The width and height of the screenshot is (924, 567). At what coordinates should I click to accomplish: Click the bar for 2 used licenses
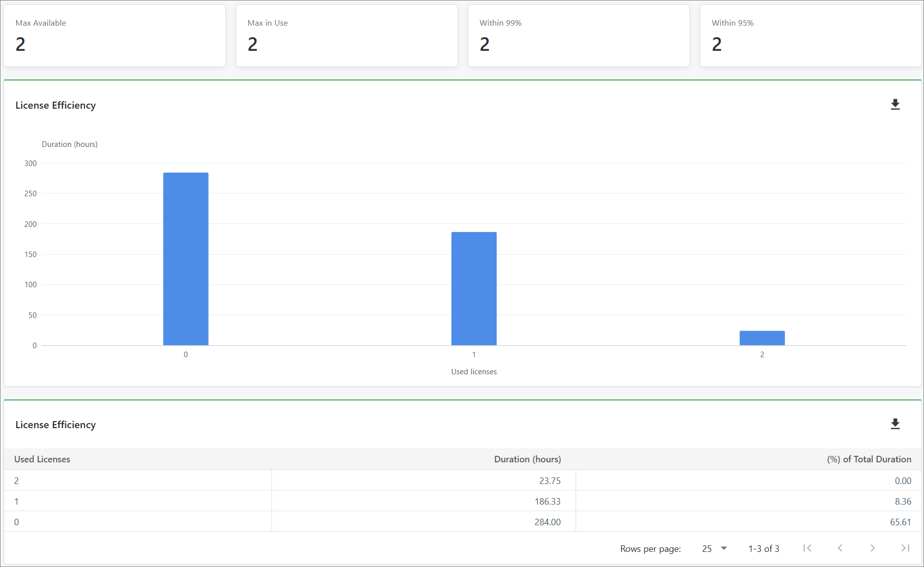click(762, 338)
